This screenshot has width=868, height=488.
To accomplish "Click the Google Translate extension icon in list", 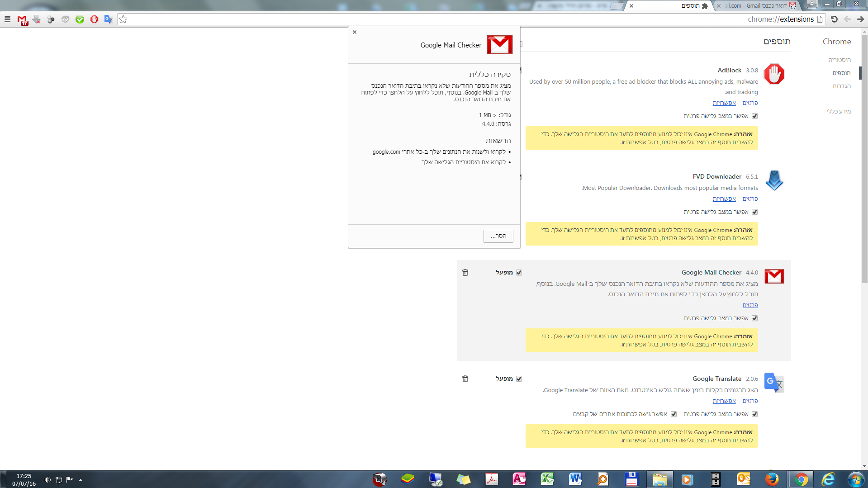I will pos(774,383).
